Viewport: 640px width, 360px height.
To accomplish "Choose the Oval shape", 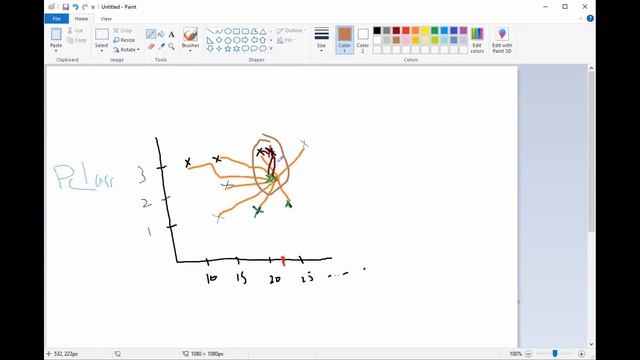I will point(228,31).
